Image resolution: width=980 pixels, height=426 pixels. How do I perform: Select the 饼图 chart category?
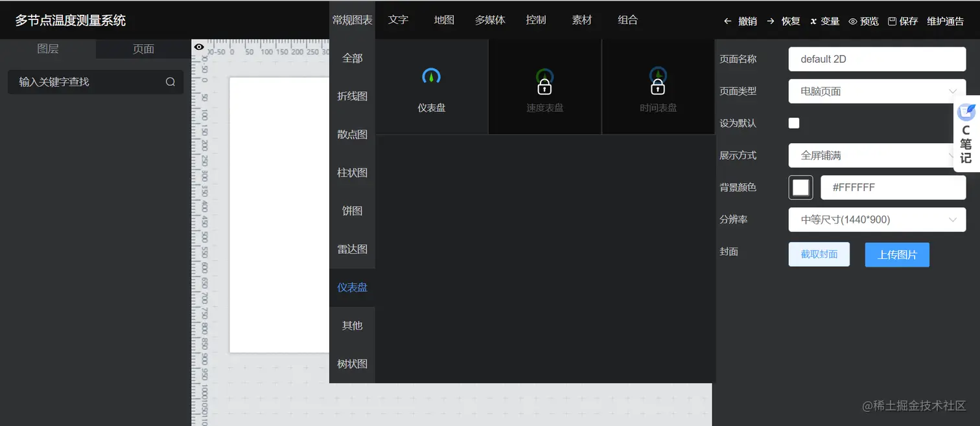click(352, 211)
